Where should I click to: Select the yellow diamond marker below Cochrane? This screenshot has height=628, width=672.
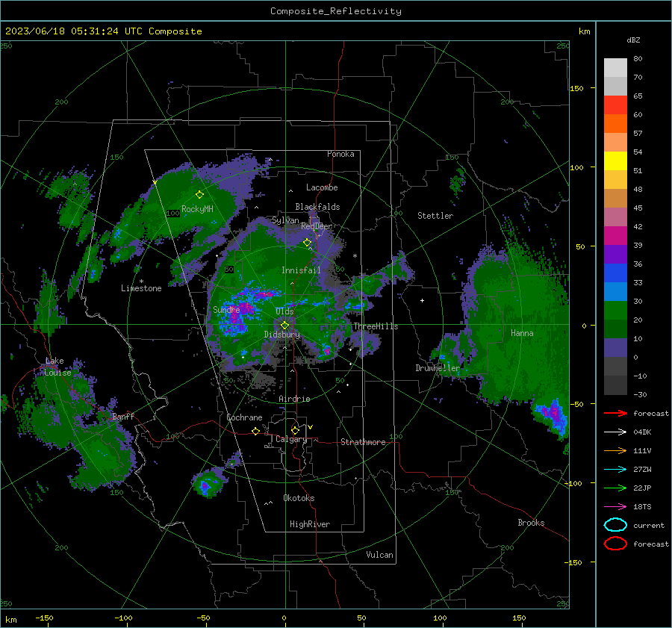[256, 431]
